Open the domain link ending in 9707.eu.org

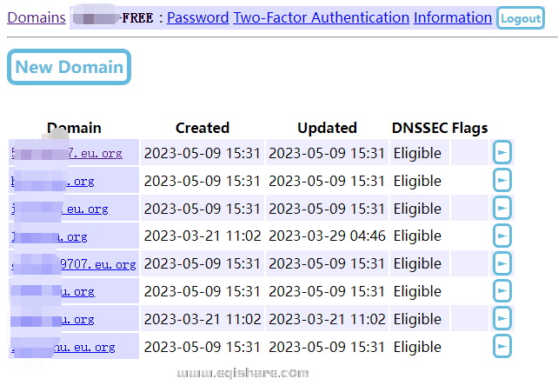103,264
